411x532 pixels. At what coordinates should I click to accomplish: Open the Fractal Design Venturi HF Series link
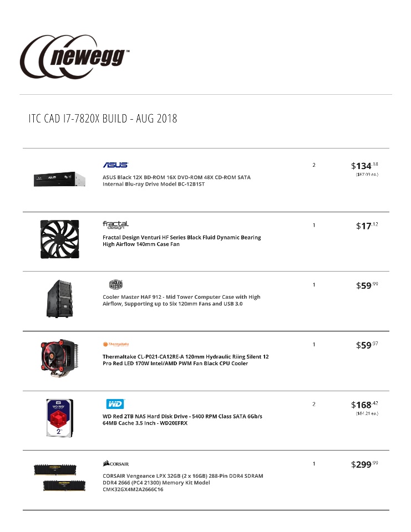[x=182, y=241]
